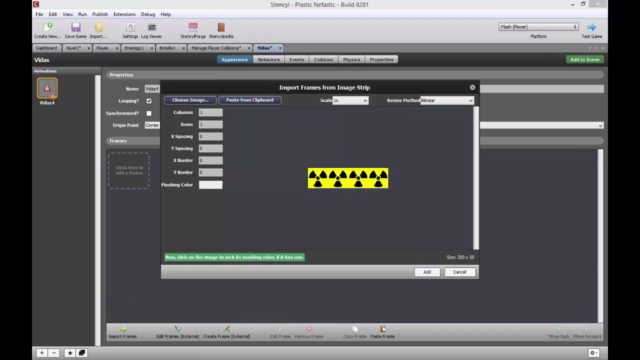This screenshot has height=360, width=640.
Task: Toggle the Looping checkbox
Action: point(149,101)
